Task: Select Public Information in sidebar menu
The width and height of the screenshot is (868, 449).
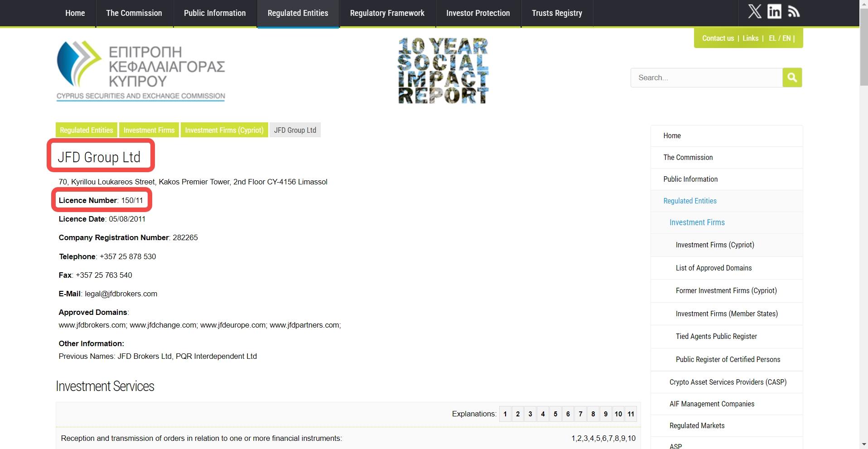Action: [727, 179]
